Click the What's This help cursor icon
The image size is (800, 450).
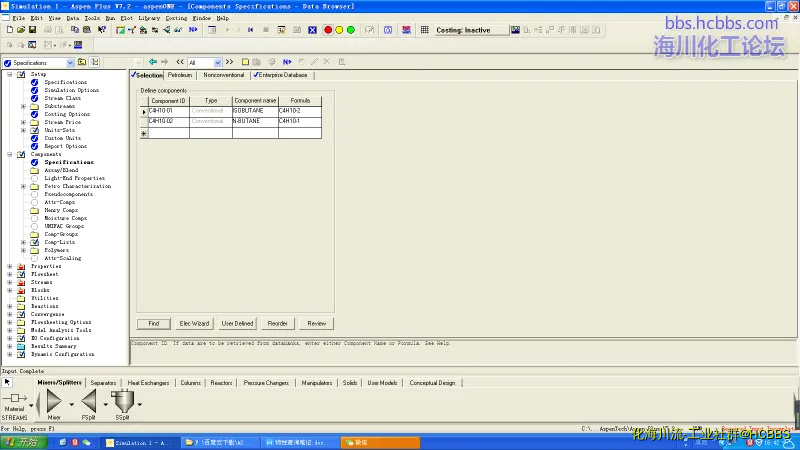coord(102,30)
